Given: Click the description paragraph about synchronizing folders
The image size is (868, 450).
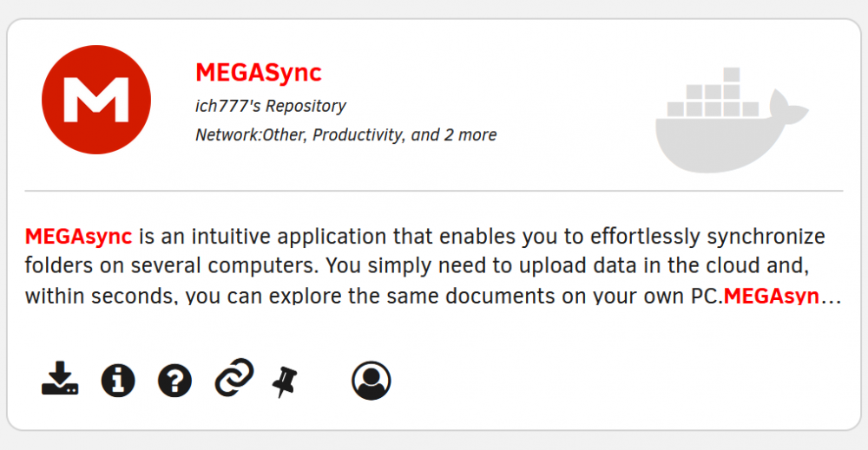Looking at the screenshot, I should pyautogui.click(x=433, y=266).
